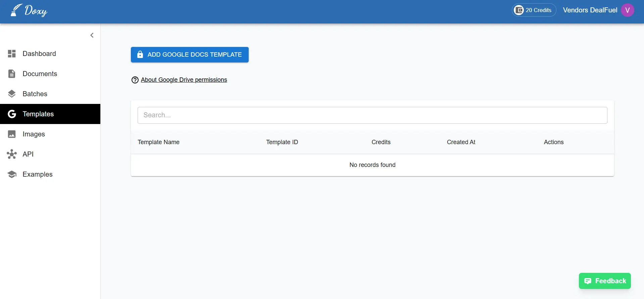This screenshot has height=299, width=644.
Task: Collapse the sidebar with the chevron
Action: click(x=92, y=35)
